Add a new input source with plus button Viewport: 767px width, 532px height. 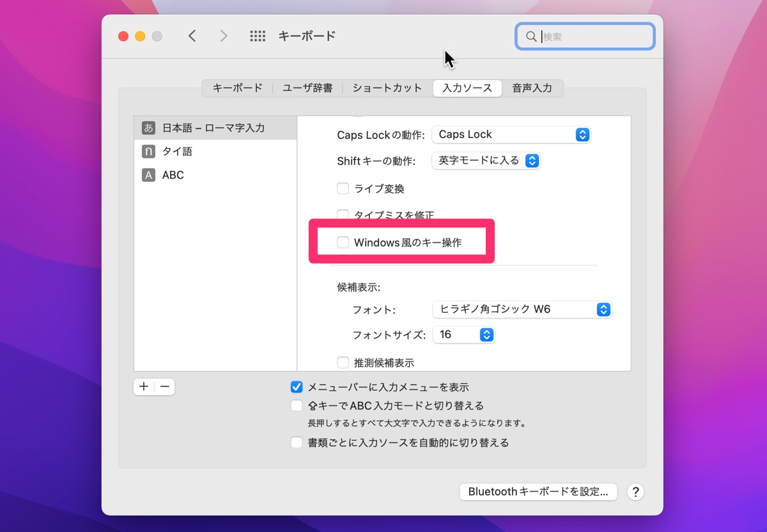click(143, 386)
